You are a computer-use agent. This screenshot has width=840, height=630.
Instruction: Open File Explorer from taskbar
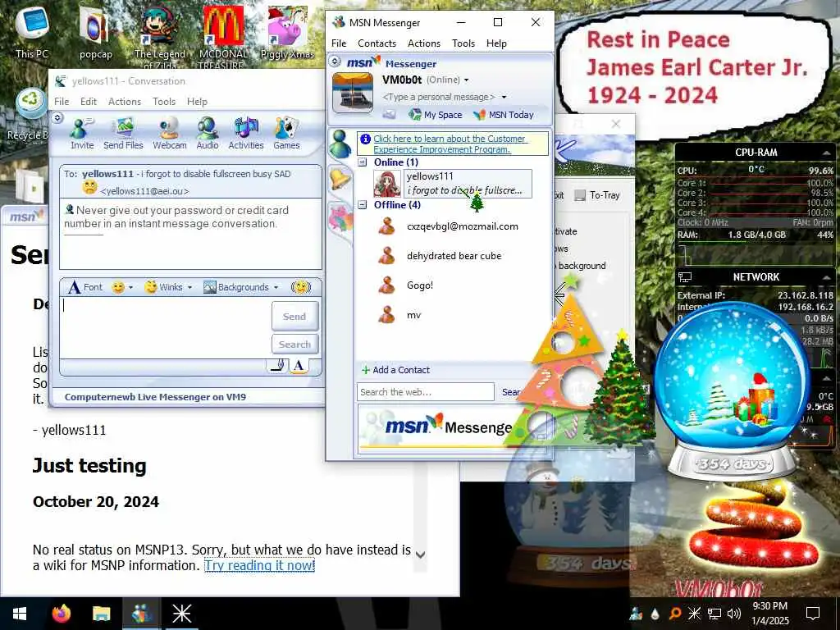[x=101, y=614]
